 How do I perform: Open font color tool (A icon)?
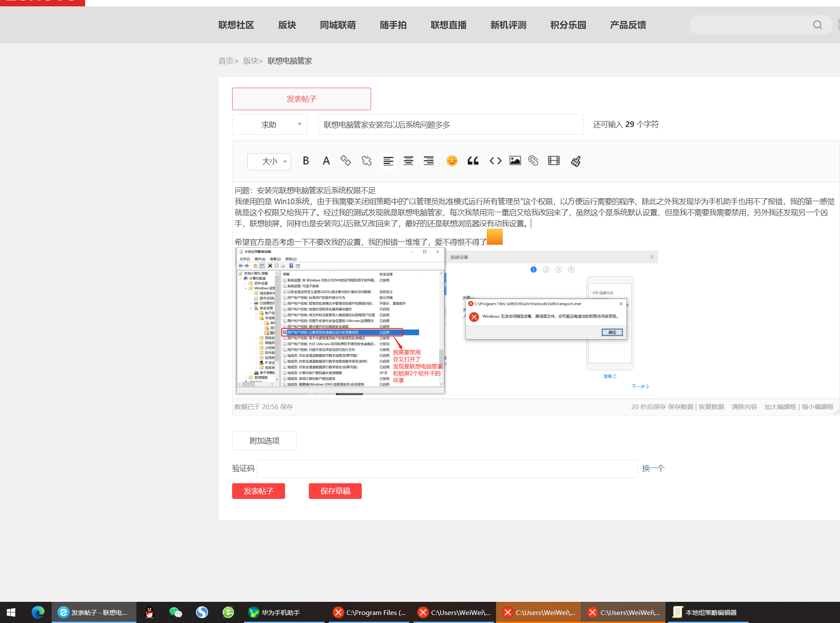pos(326,161)
